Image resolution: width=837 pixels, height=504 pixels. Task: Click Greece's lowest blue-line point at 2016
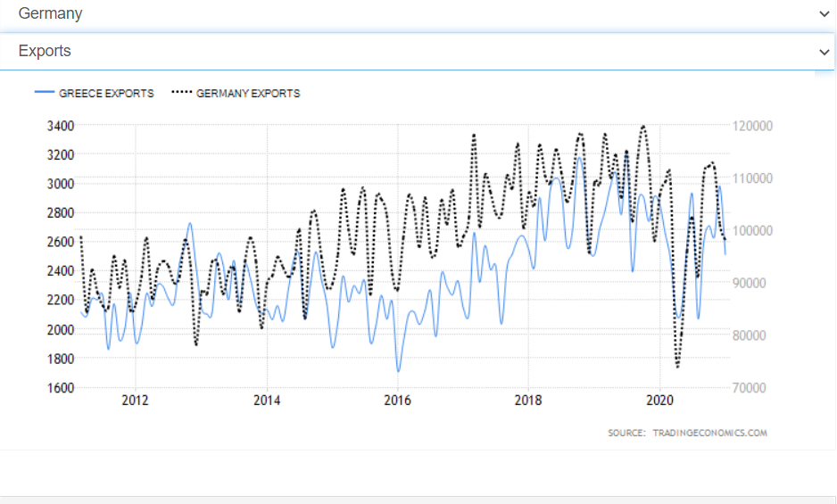(398, 371)
